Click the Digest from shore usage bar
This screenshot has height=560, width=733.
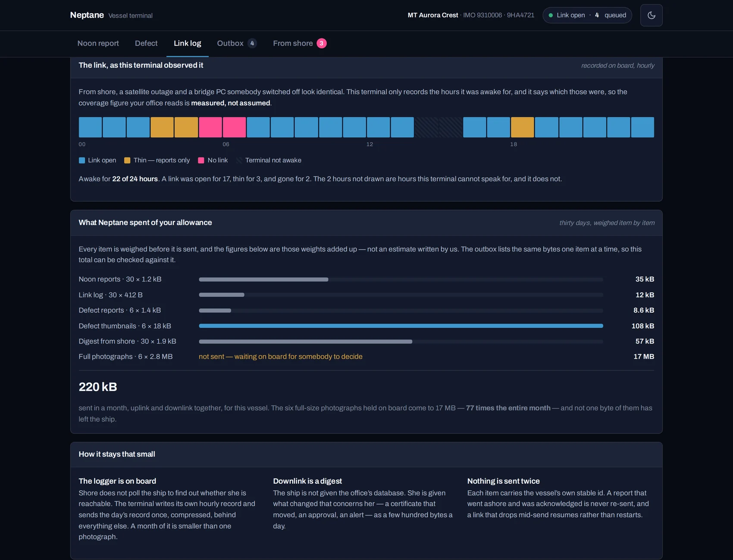[x=401, y=341]
